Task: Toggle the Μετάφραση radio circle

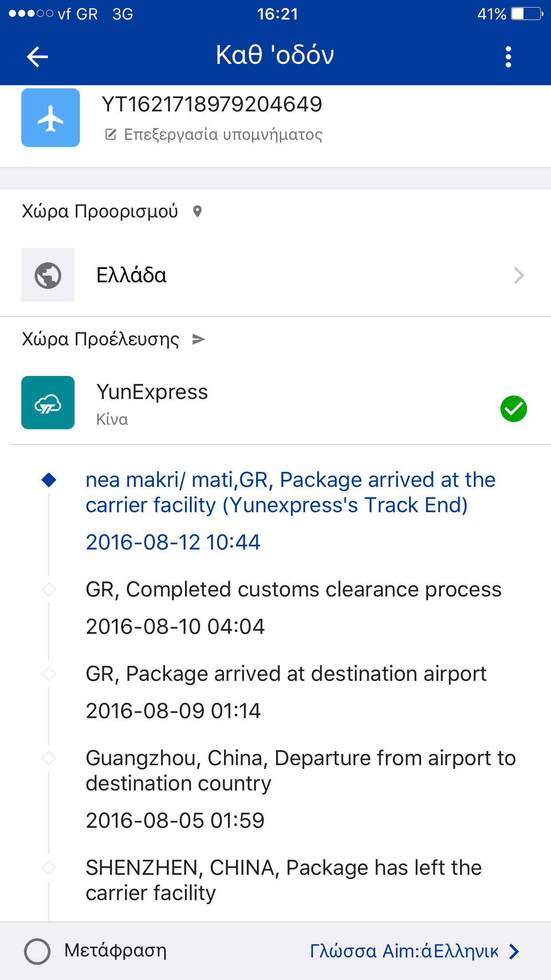Action: 37,951
